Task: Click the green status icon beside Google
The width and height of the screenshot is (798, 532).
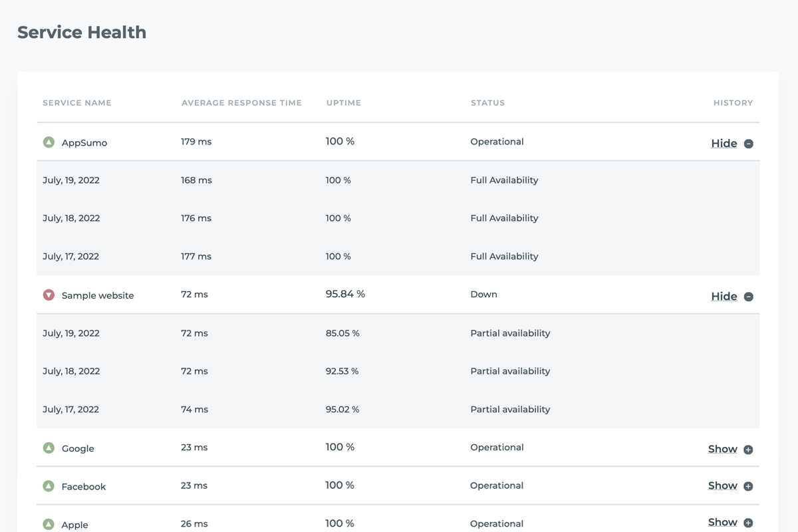Action: pyautogui.click(x=49, y=448)
